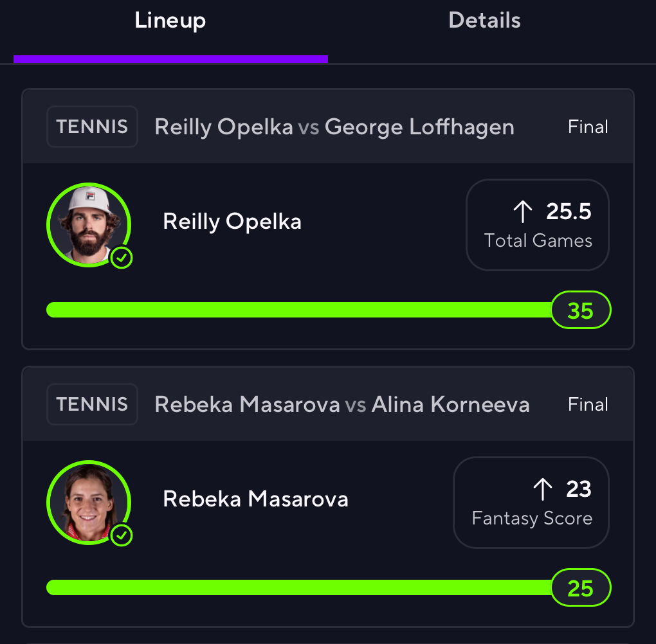Click the 35 result bubble on progress bar
Screen dimensions: 656x644
point(581,310)
